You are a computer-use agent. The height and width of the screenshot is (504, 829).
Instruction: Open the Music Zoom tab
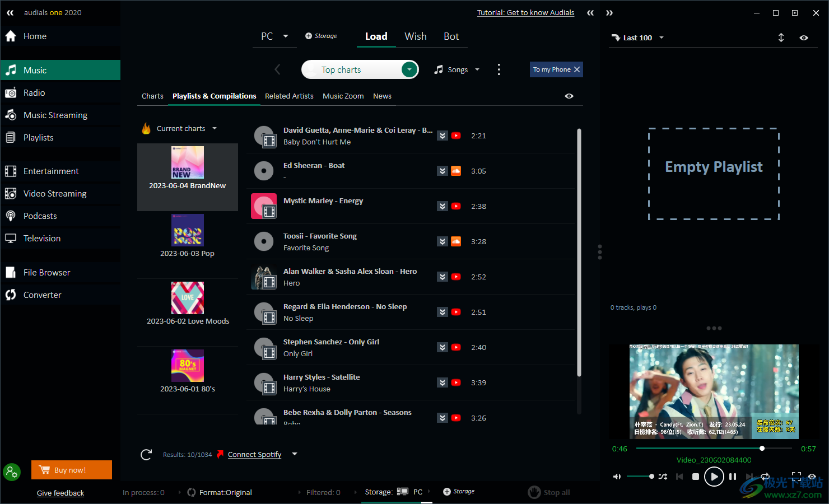343,96
